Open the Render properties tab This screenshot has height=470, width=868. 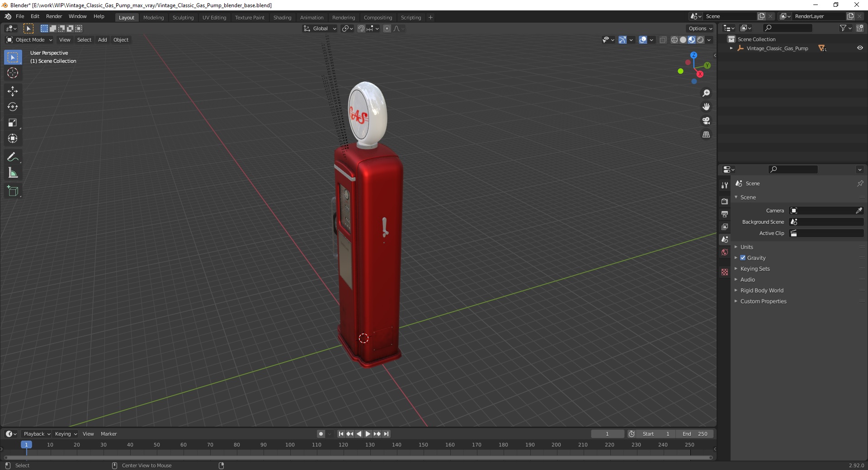[x=725, y=201]
